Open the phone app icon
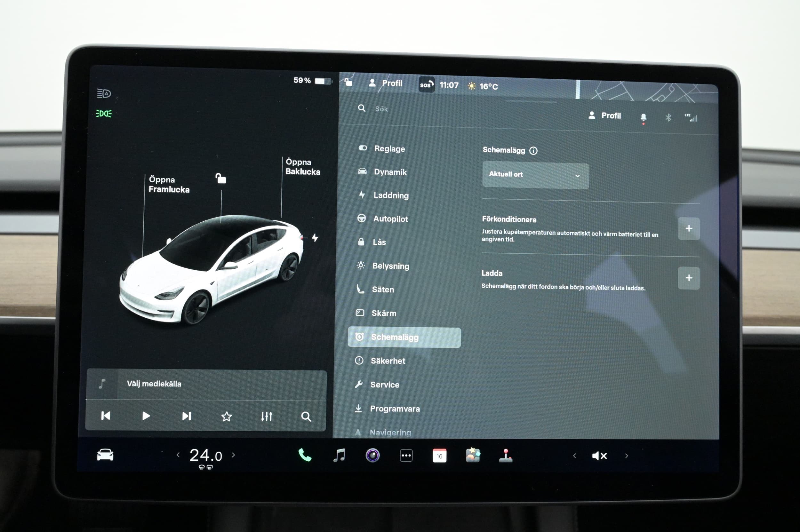Image resolution: width=800 pixels, height=532 pixels. pyautogui.click(x=304, y=455)
